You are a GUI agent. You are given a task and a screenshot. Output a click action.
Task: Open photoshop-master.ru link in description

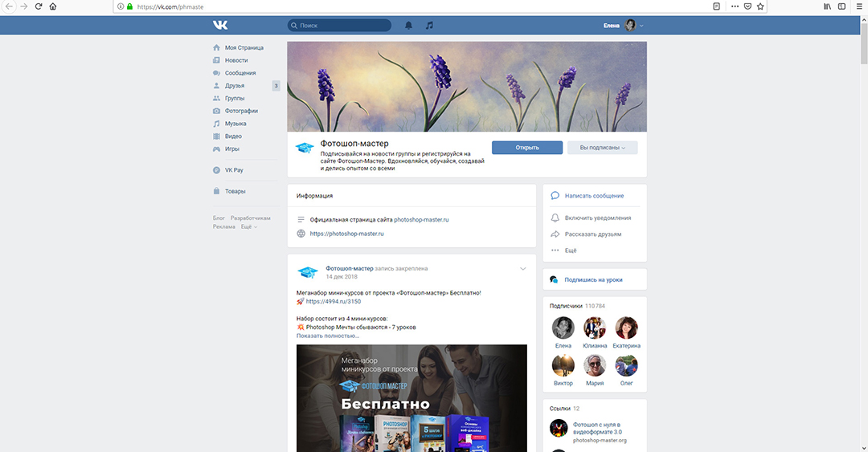421,220
